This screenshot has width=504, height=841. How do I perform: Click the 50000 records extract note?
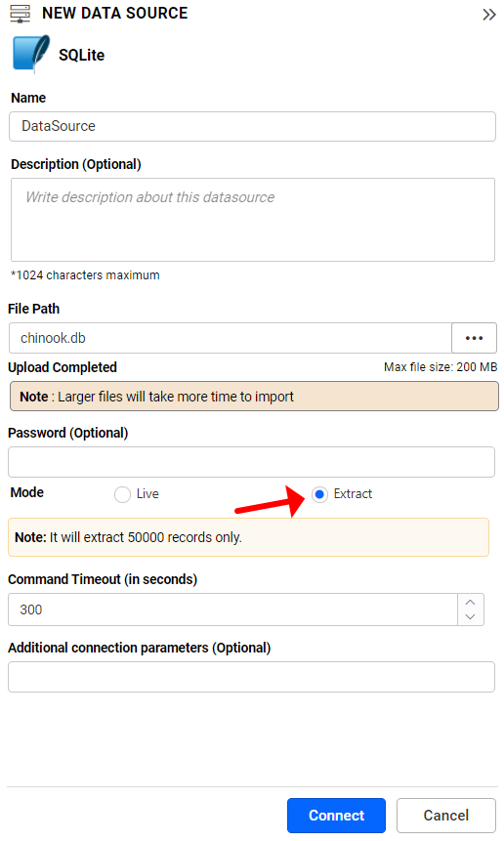[248, 537]
